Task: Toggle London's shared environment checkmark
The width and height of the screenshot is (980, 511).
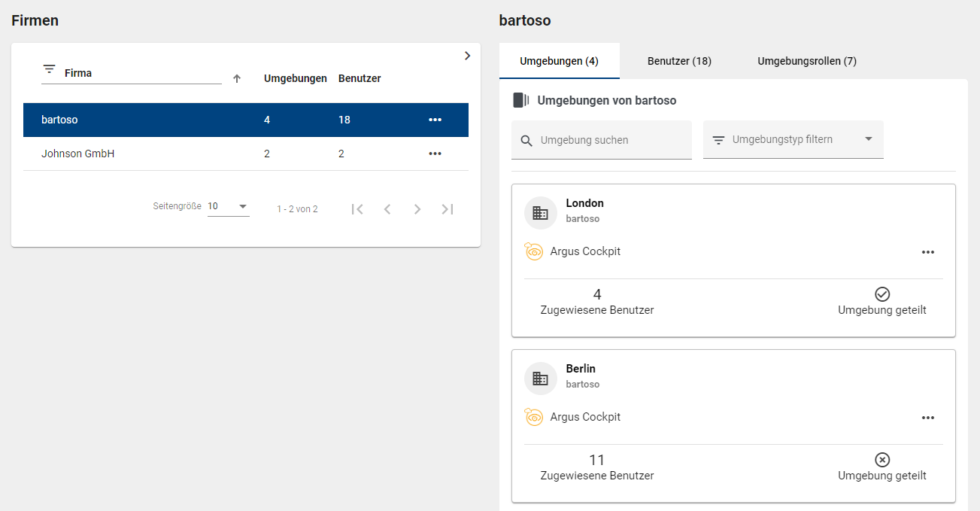Action: click(882, 294)
